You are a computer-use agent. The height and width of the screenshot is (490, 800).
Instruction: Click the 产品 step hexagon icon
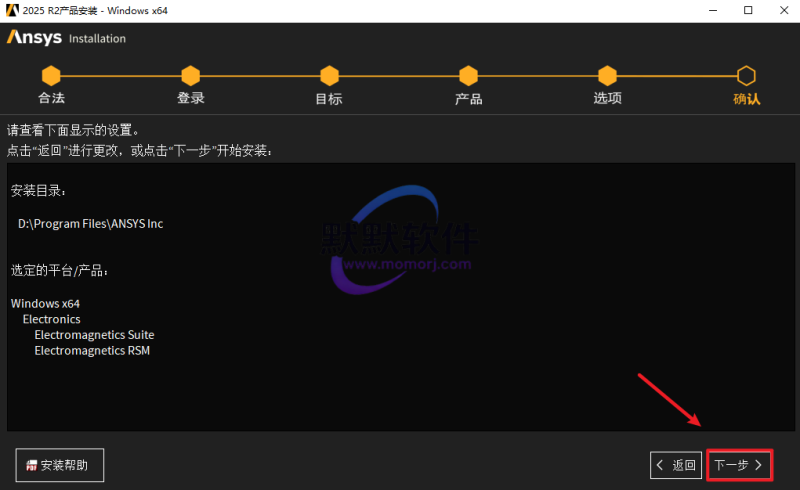click(468, 76)
